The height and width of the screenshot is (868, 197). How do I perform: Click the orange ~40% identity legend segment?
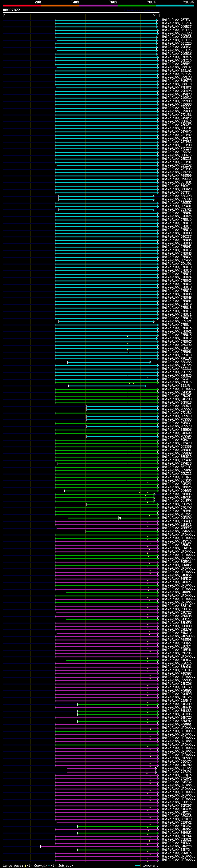click(60, 6)
